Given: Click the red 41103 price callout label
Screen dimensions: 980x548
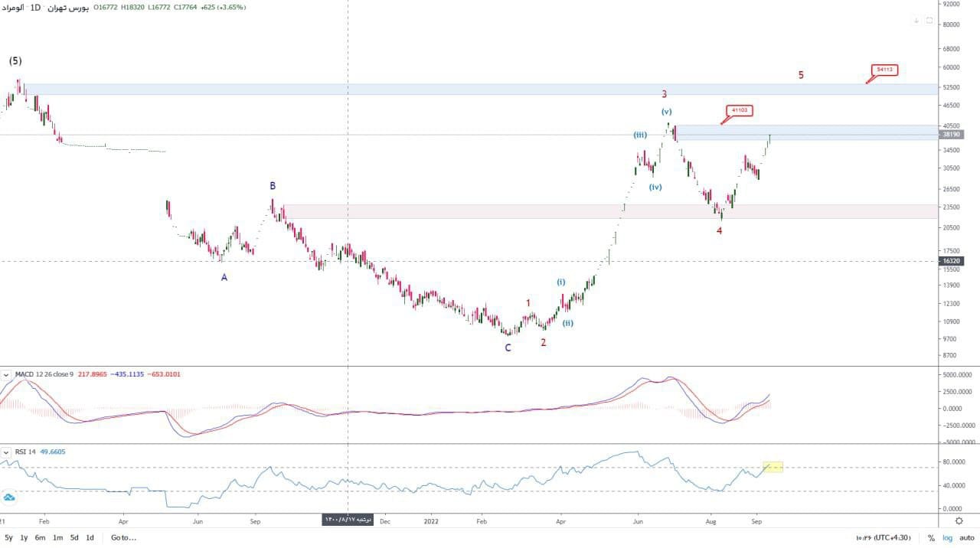Looking at the screenshot, I should 740,110.
